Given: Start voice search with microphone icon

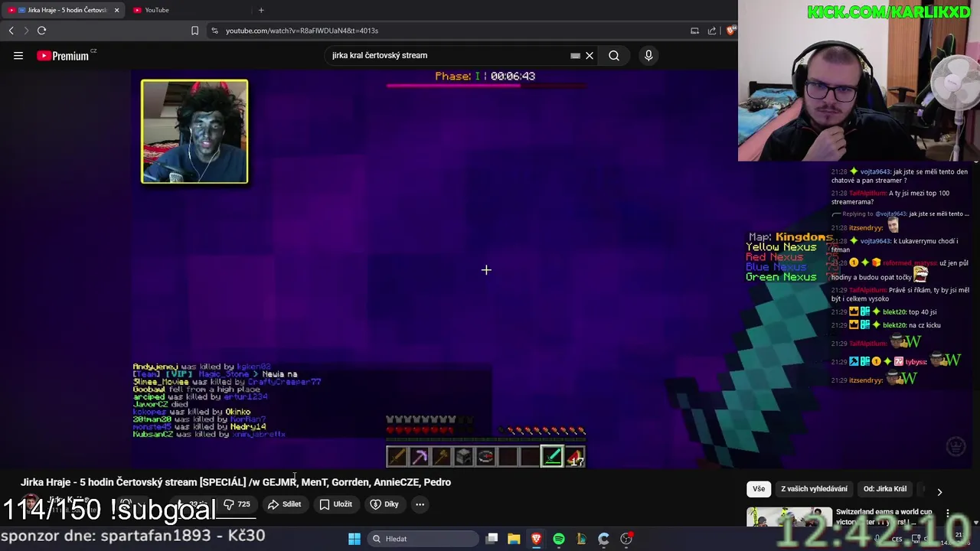Looking at the screenshot, I should click(648, 55).
